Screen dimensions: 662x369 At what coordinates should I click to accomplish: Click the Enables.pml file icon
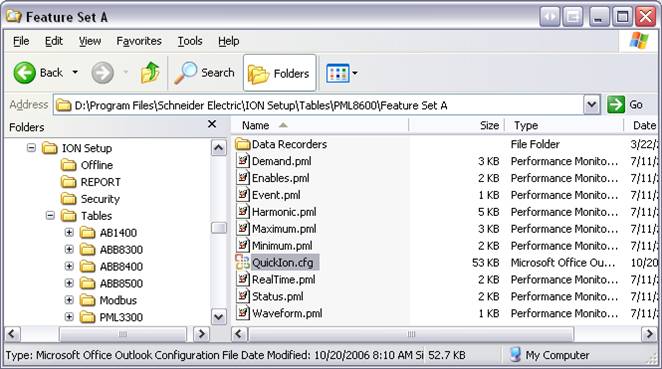(243, 178)
